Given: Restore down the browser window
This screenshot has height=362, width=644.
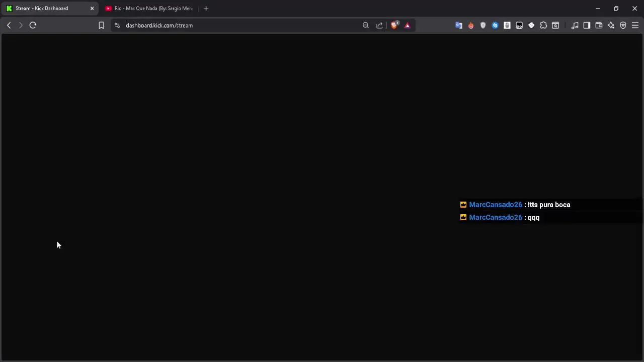Looking at the screenshot, I should pos(616,9).
